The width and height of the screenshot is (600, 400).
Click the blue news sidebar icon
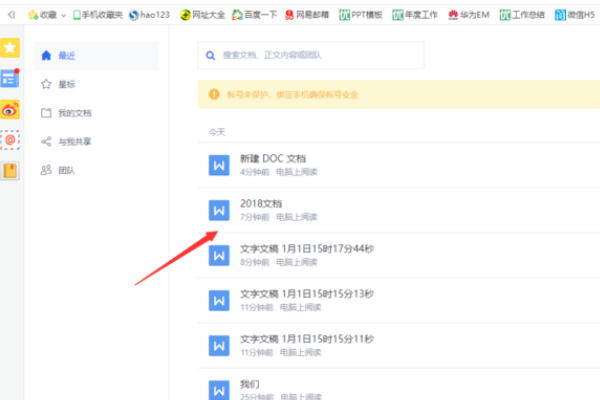coord(10,78)
